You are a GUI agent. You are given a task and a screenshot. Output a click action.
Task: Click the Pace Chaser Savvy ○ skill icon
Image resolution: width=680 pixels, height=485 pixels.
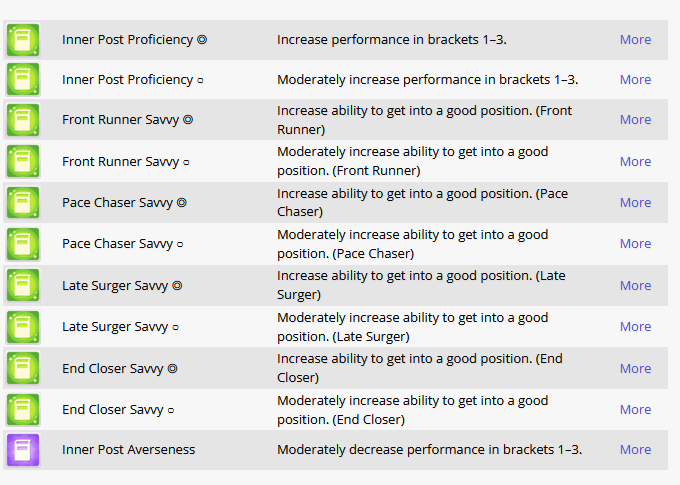(23, 244)
